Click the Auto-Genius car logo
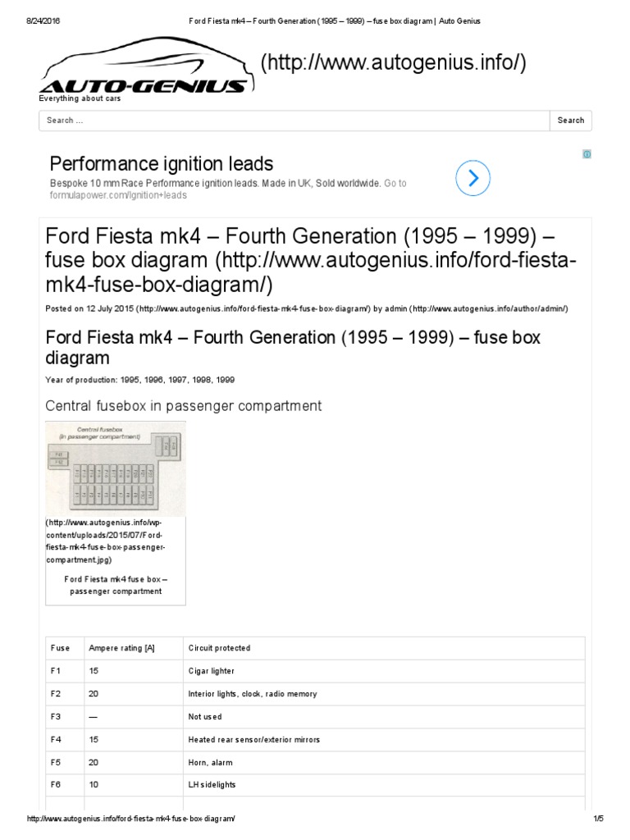The height and width of the screenshot is (840, 630). tap(144, 70)
